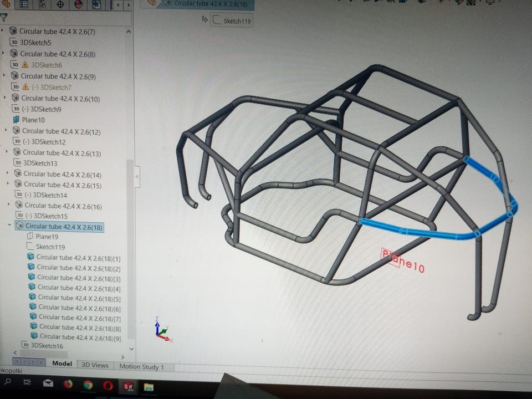Click the breadcrumb child arrow icon beside Sketch119
This screenshot has height=399, width=532.
coord(204,19)
